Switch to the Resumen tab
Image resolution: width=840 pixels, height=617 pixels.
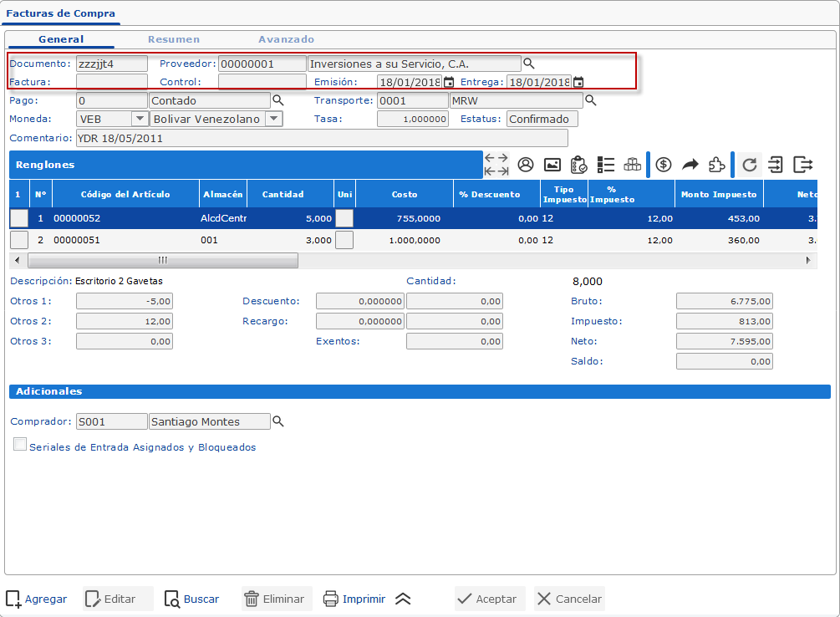(174, 39)
